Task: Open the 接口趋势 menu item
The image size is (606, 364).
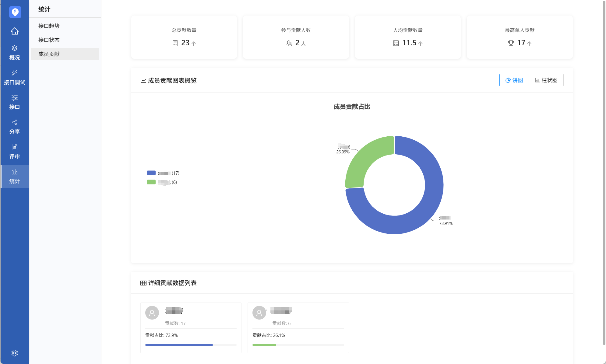Action: click(49, 26)
